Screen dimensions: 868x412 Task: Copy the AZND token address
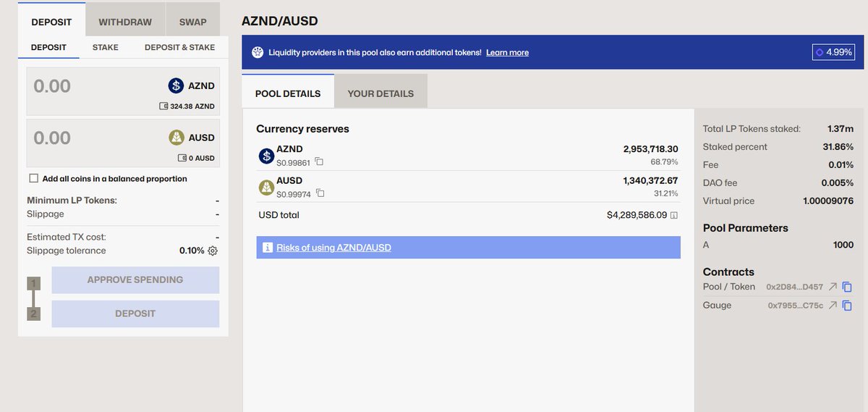[x=319, y=161]
